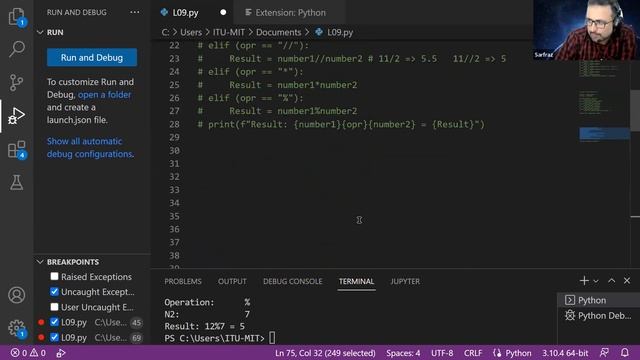Expand the Users breadcrumb segment
Image resolution: width=640 pixels, height=360 pixels.
[x=191, y=32]
